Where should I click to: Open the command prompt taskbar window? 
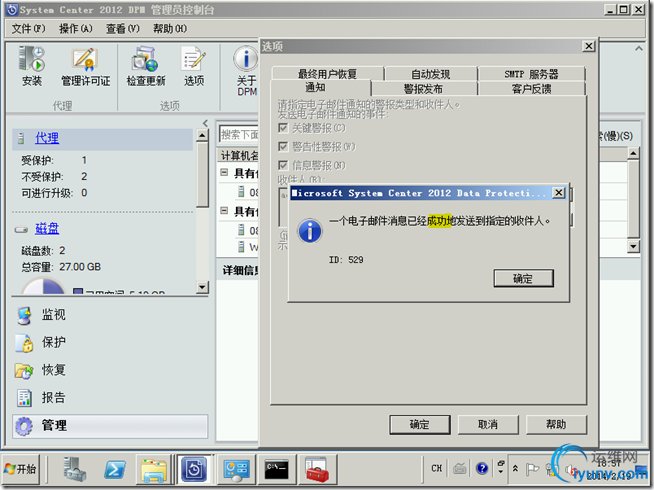click(277, 469)
